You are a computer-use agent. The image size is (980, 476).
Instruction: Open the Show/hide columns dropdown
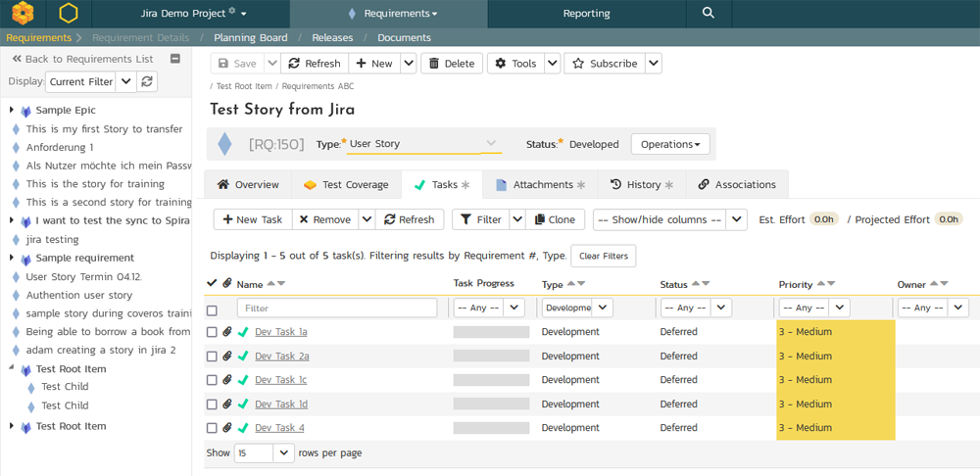pyautogui.click(x=669, y=220)
